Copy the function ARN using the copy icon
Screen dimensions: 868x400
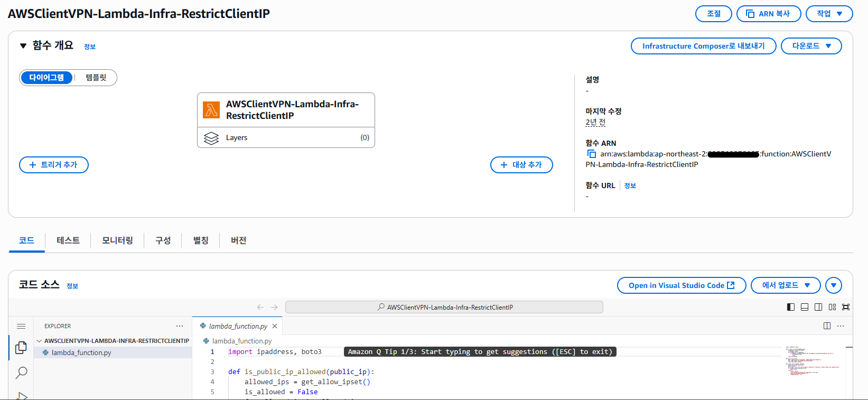[x=592, y=154]
